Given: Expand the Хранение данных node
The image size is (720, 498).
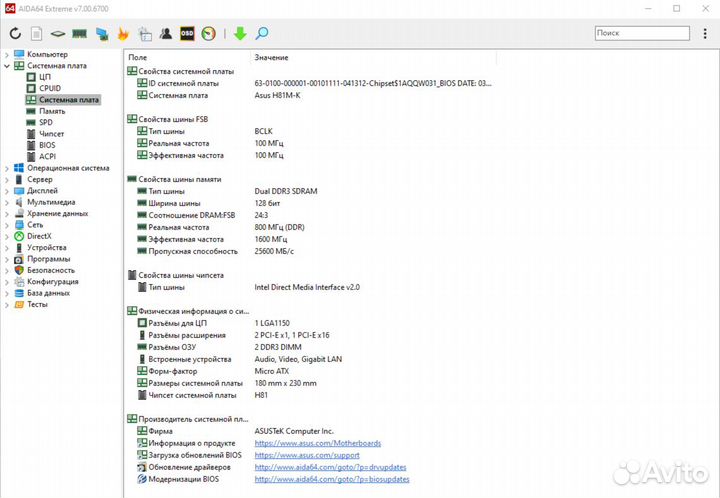Looking at the screenshot, I should (x=6, y=214).
